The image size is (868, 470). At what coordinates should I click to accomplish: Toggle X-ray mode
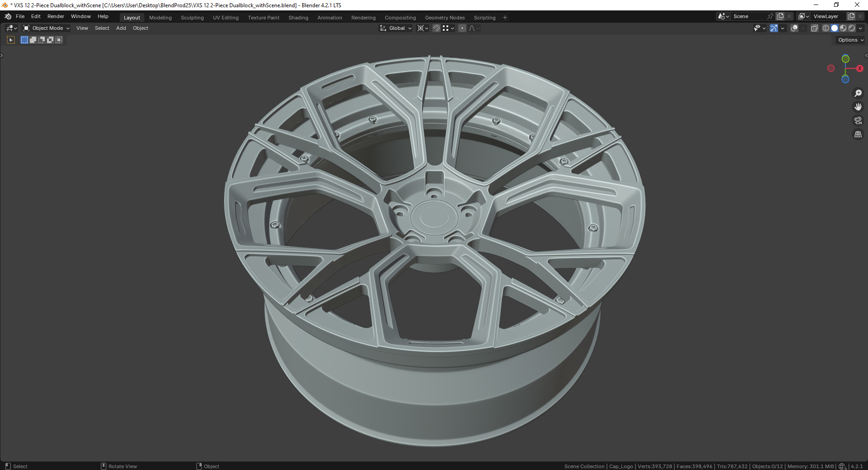coord(815,28)
